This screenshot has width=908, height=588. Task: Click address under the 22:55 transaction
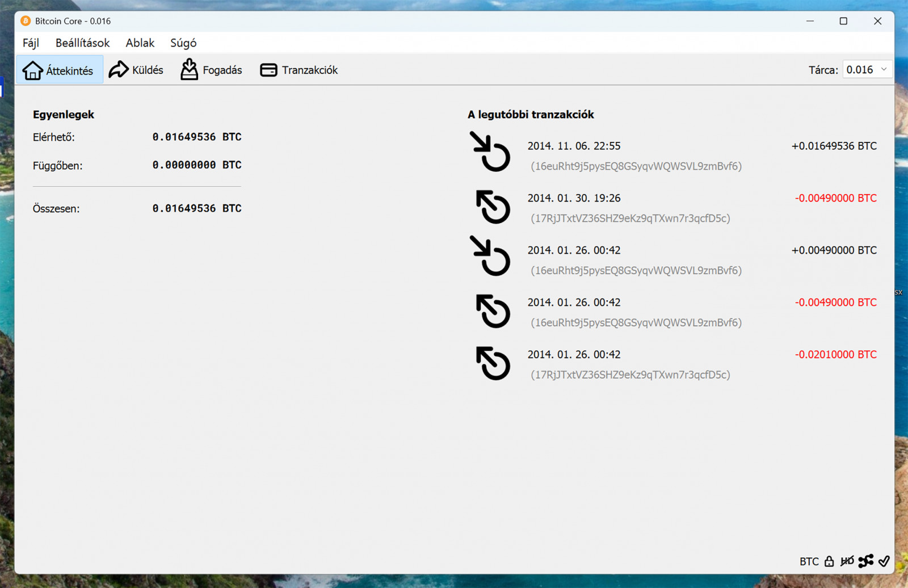click(636, 166)
